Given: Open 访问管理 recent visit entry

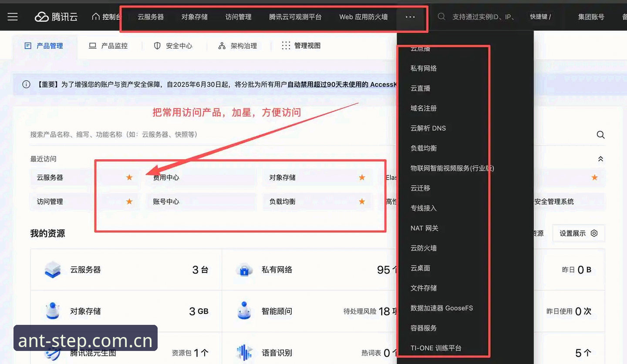Looking at the screenshot, I should [x=85, y=202].
